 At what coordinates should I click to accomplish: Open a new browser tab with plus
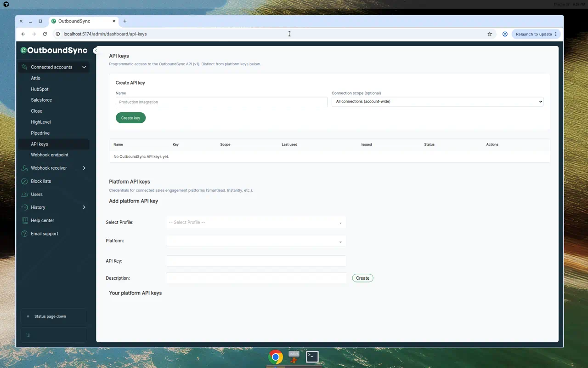(x=124, y=21)
